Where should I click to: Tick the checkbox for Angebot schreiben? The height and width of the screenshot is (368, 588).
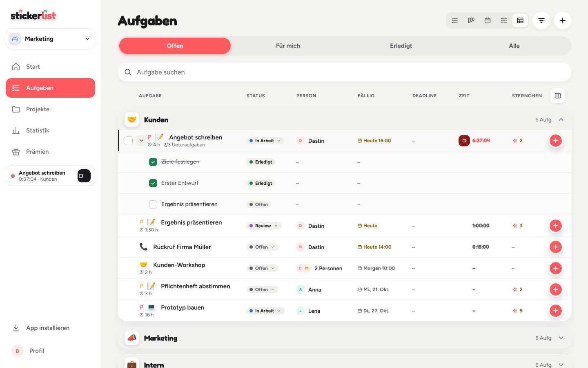128,141
